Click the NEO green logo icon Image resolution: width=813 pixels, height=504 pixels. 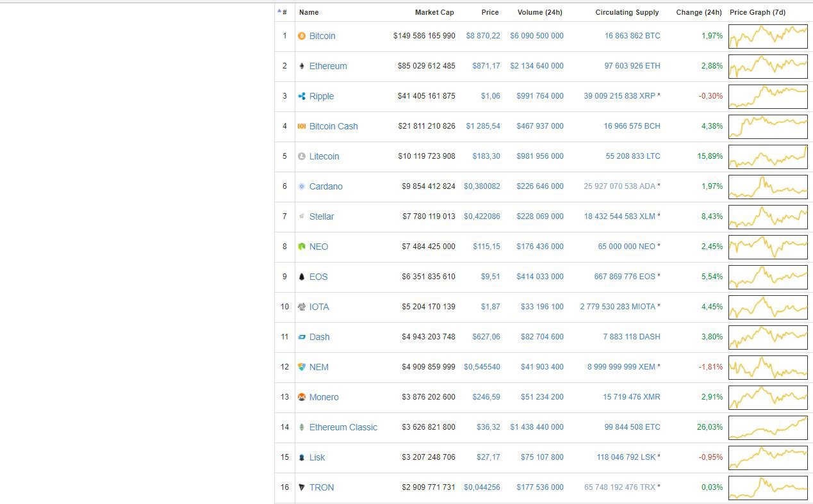pos(302,247)
